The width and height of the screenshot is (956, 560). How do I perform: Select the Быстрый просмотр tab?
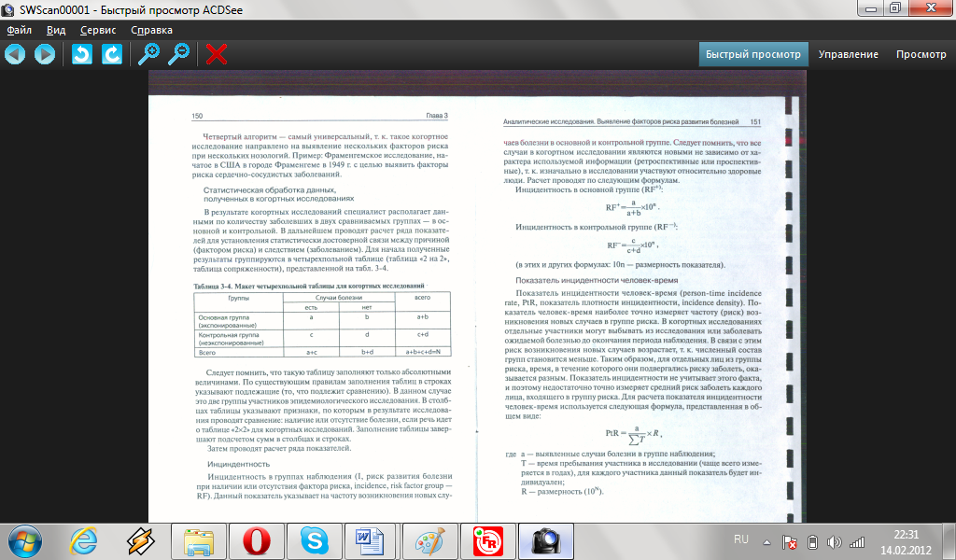753,54
